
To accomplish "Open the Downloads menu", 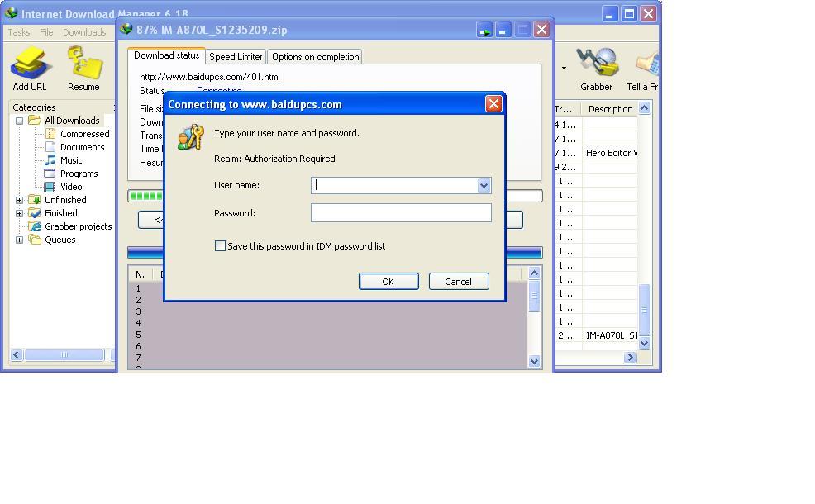I will point(84,32).
